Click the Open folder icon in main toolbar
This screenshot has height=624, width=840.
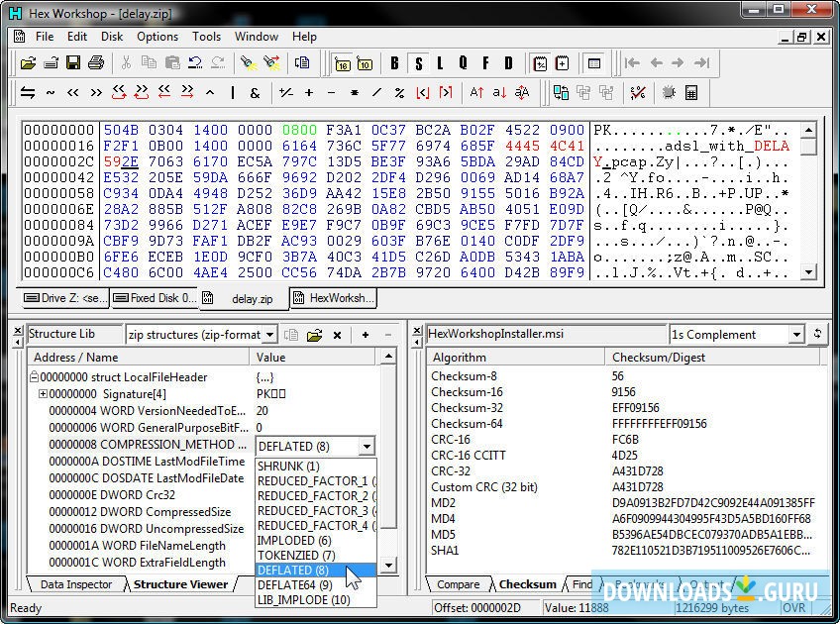[29, 63]
